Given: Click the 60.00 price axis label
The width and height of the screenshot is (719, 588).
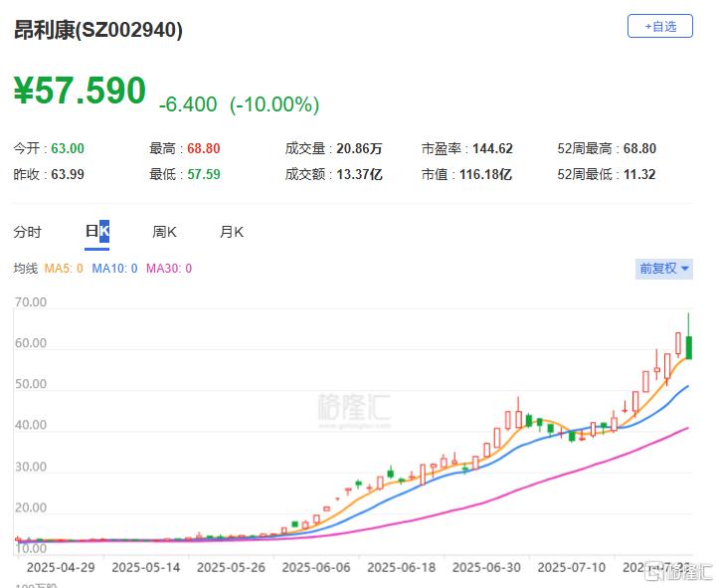Looking at the screenshot, I should [31, 343].
